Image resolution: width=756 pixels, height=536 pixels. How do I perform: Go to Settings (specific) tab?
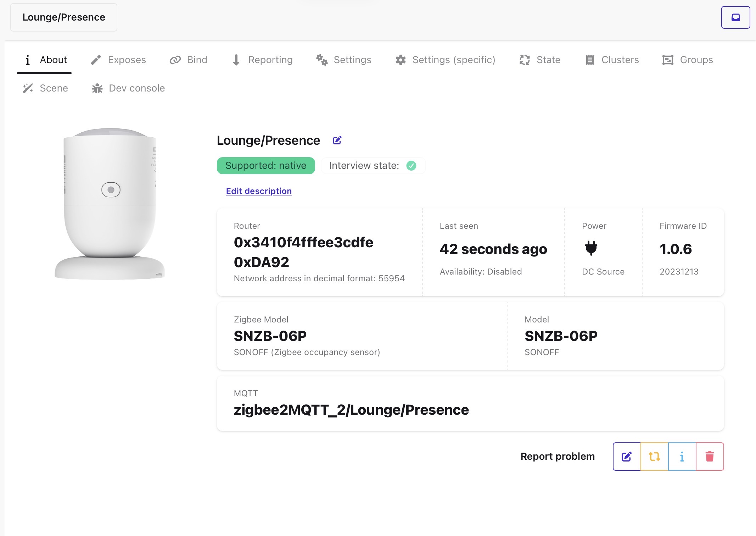pyautogui.click(x=446, y=60)
